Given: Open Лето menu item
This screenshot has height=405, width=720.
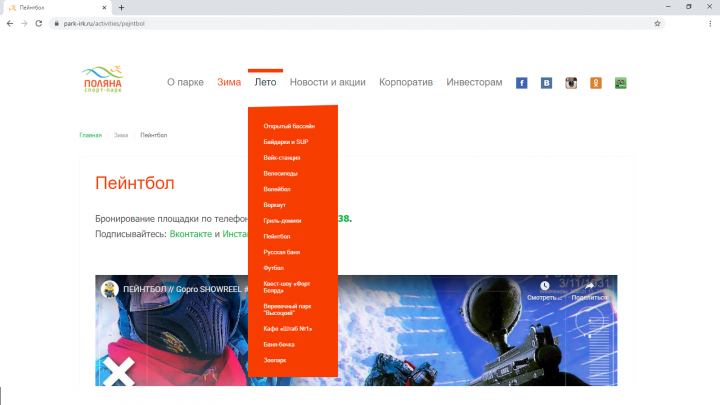Looking at the screenshot, I should 265,82.
